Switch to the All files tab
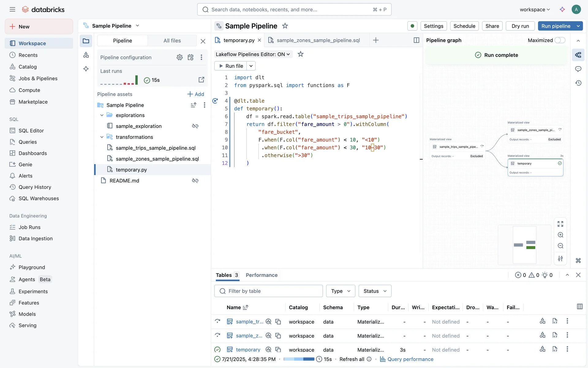The width and height of the screenshot is (588, 368). (172, 40)
